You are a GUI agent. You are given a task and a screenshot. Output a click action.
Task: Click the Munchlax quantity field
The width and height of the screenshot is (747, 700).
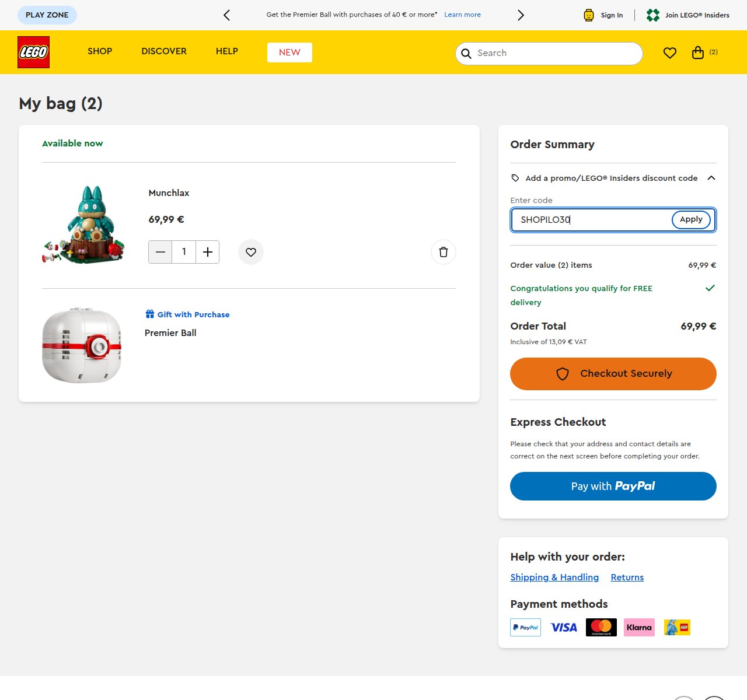(184, 252)
